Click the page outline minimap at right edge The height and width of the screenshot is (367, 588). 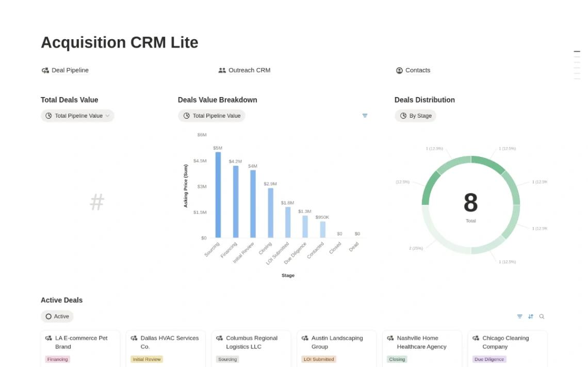577,65
